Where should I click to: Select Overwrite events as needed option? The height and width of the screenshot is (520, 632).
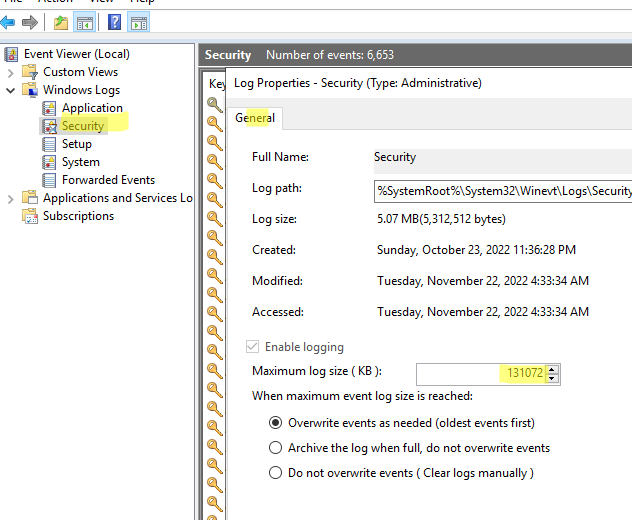coord(275,423)
